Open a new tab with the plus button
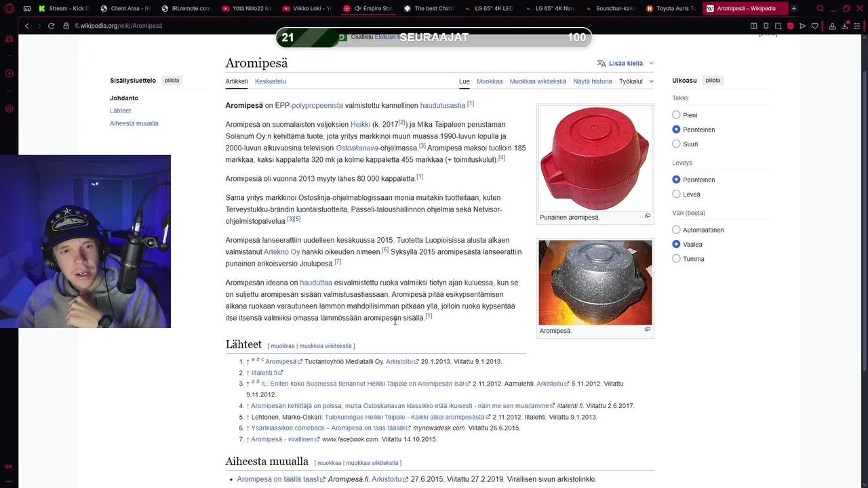The width and height of the screenshot is (868, 488). pos(794,9)
